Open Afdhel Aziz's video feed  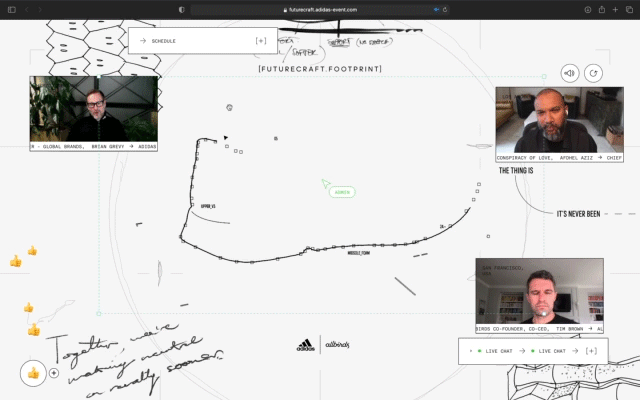click(x=559, y=120)
